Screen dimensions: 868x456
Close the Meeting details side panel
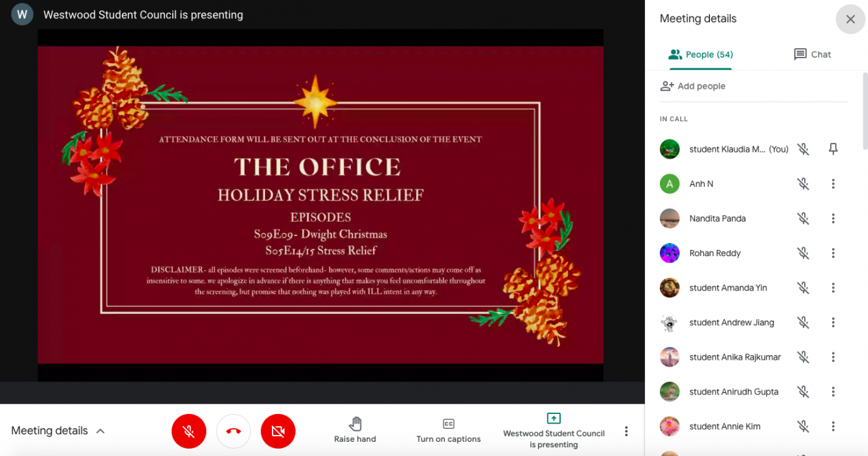click(850, 19)
